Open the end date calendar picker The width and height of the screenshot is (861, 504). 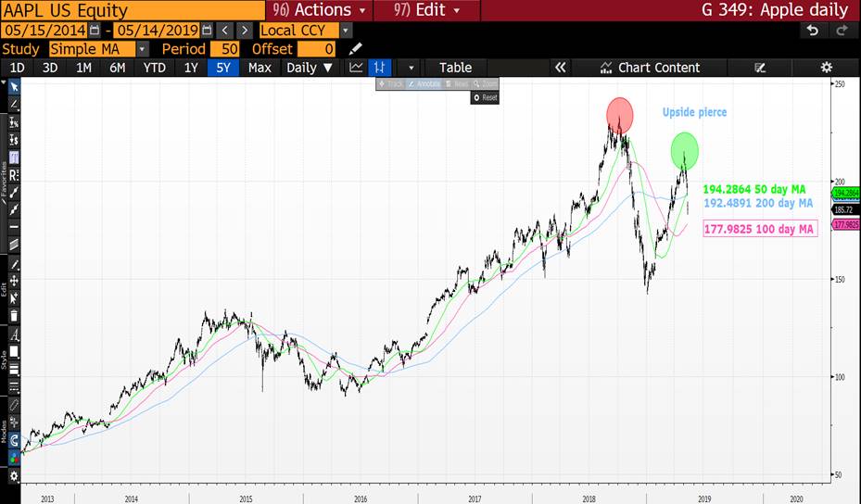coord(207,31)
